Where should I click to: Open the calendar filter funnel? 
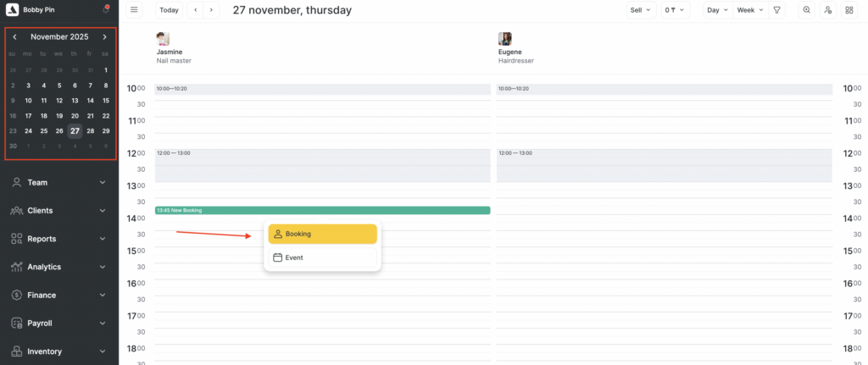(777, 10)
